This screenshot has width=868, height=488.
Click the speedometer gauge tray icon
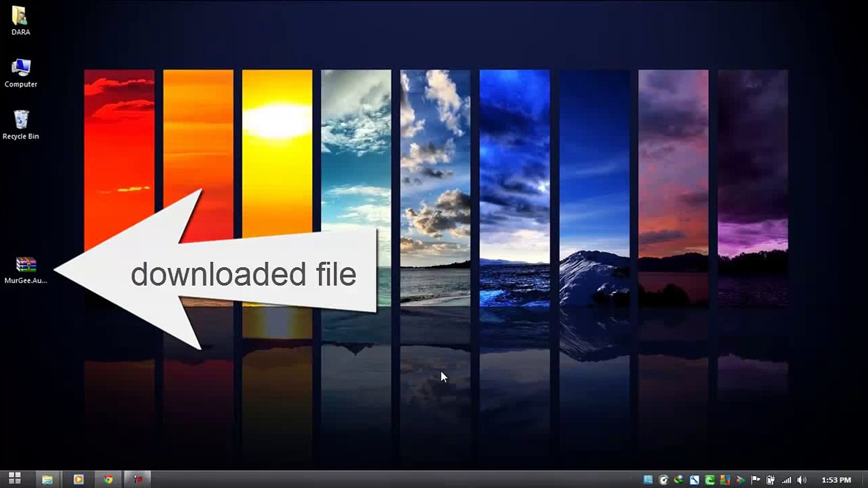[664, 480]
